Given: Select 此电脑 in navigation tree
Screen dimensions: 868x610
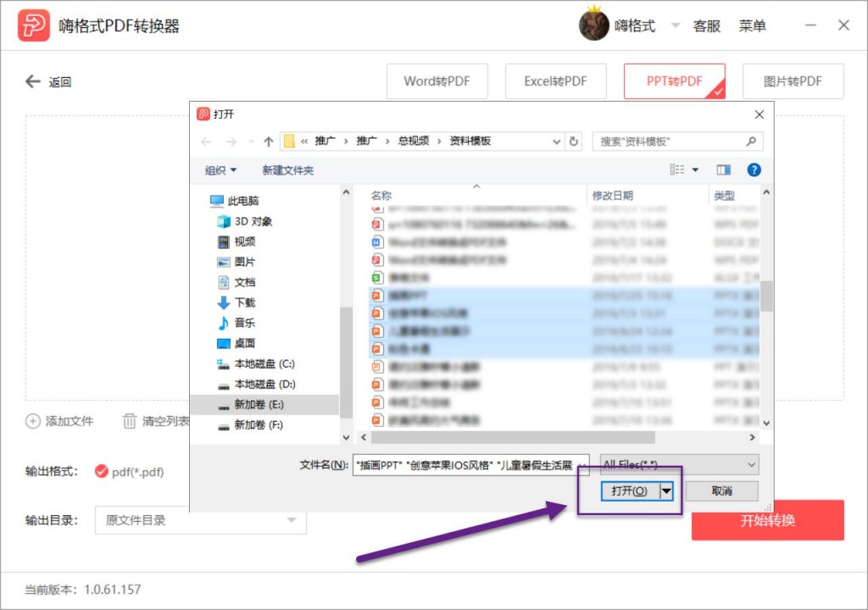Looking at the screenshot, I should (x=235, y=201).
